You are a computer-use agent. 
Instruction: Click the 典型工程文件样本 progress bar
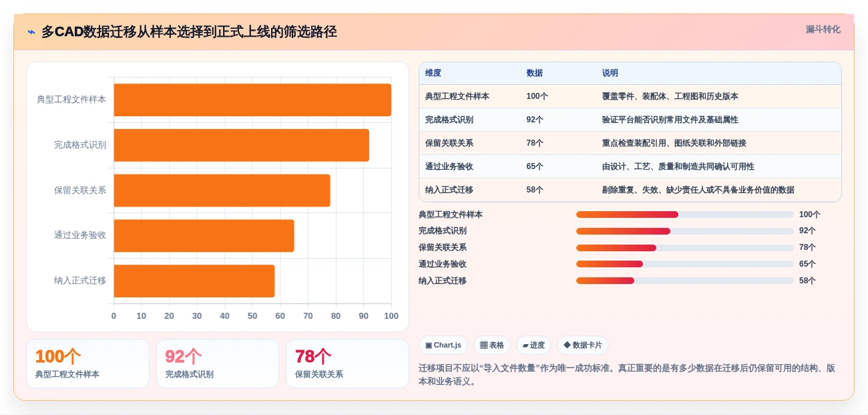point(685,215)
